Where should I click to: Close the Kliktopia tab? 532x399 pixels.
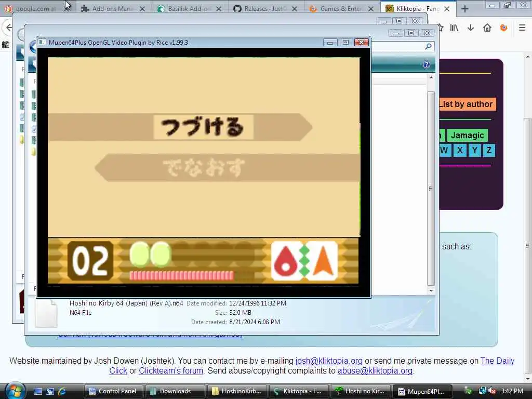[447, 9]
